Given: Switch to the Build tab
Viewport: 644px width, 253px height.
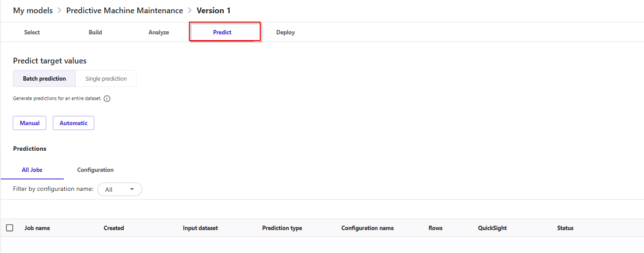Looking at the screenshot, I should click(x=95, y=32).
